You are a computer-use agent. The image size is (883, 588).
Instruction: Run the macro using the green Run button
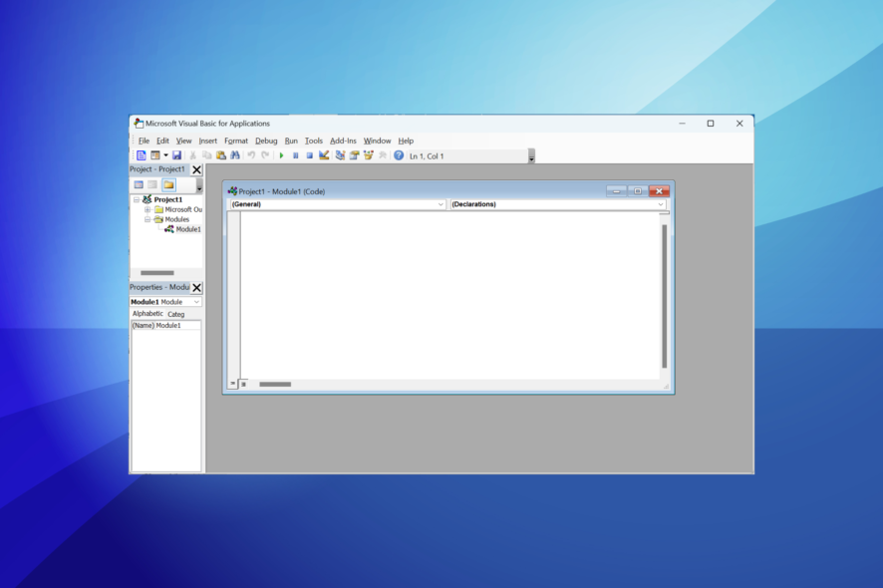pyautogui.click(x=282, y=155)
